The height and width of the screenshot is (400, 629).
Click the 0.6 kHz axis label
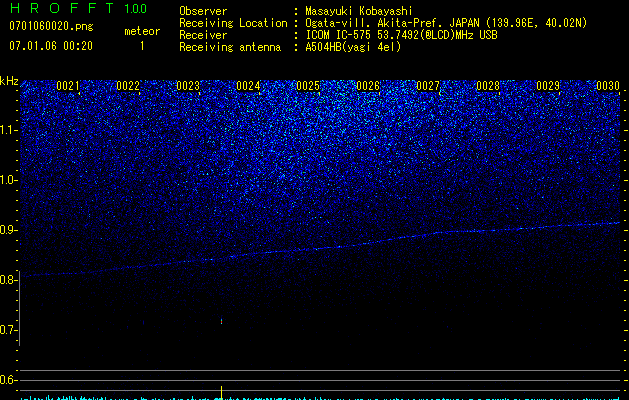pyautogui.click(x=8, y=380)
